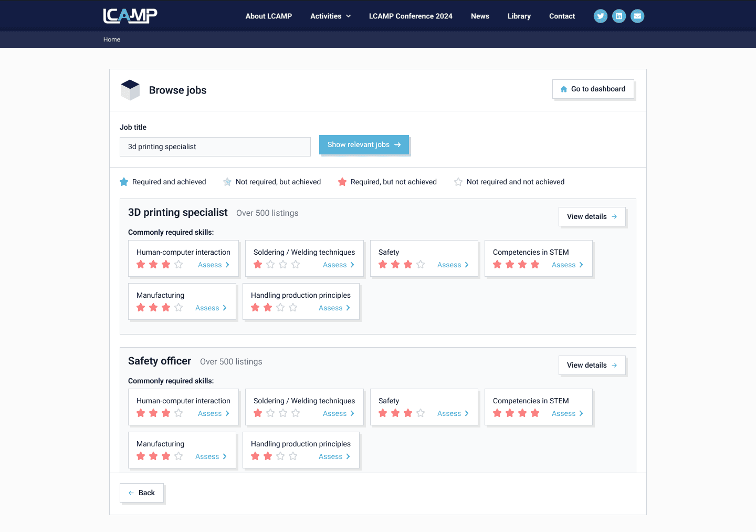Assess Human-computer interaction under Safety officer

(214, 413)
